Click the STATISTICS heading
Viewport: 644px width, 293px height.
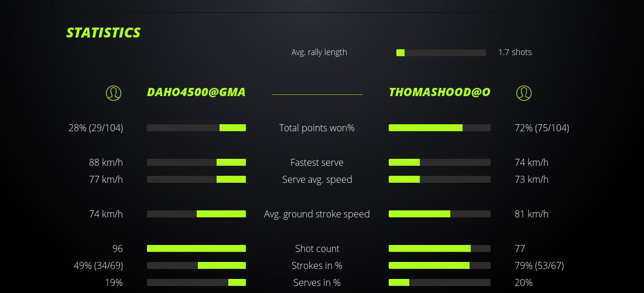pyautogui.click(x=104, y=33)
